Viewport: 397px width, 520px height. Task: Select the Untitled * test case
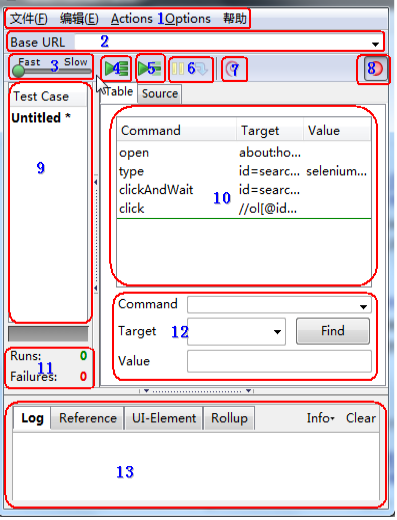[x=41, y=118]
